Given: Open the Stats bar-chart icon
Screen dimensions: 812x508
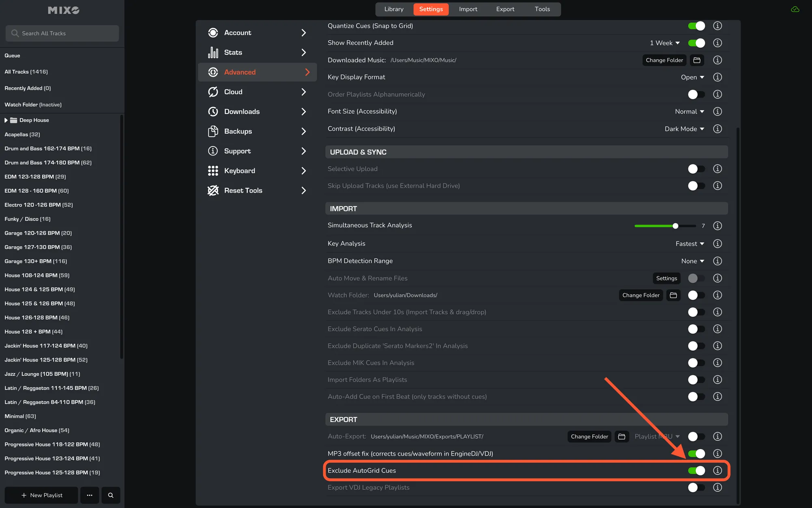Looking at the screenshot, I should [213, 52].
